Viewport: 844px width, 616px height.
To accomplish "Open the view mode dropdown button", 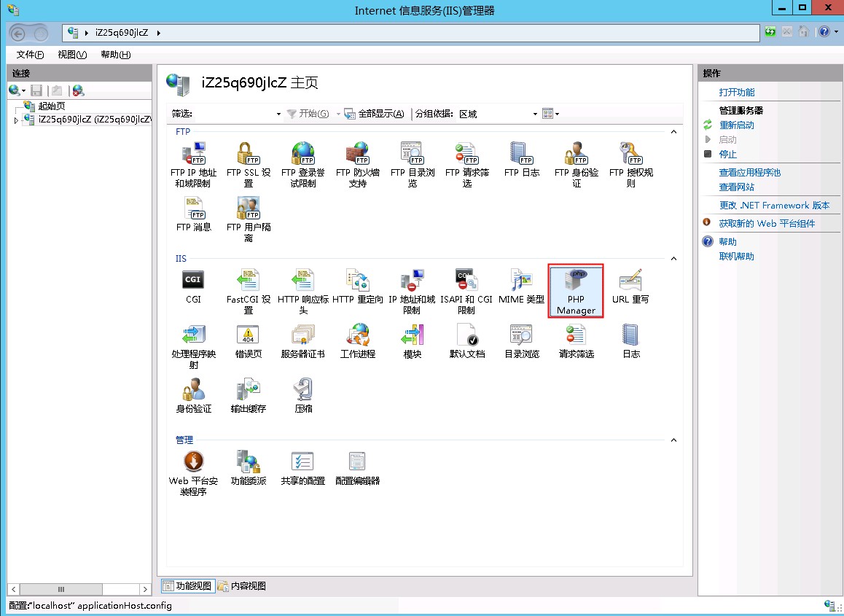I will tap(551, 114).
